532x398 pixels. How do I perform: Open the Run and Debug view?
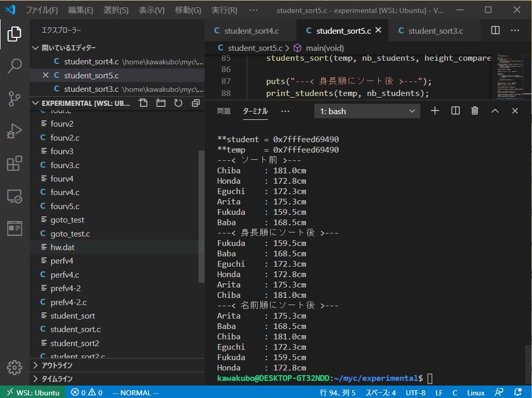pyautogui.click(x=15, y=131)
